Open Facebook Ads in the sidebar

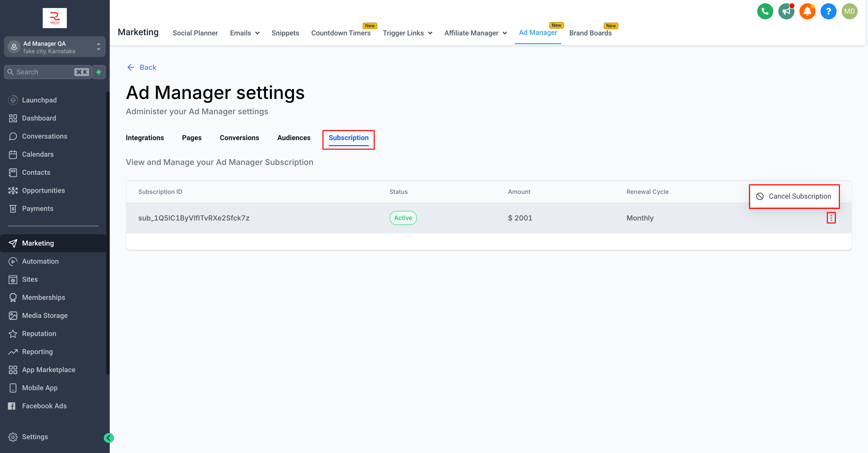tap(44, 406)
